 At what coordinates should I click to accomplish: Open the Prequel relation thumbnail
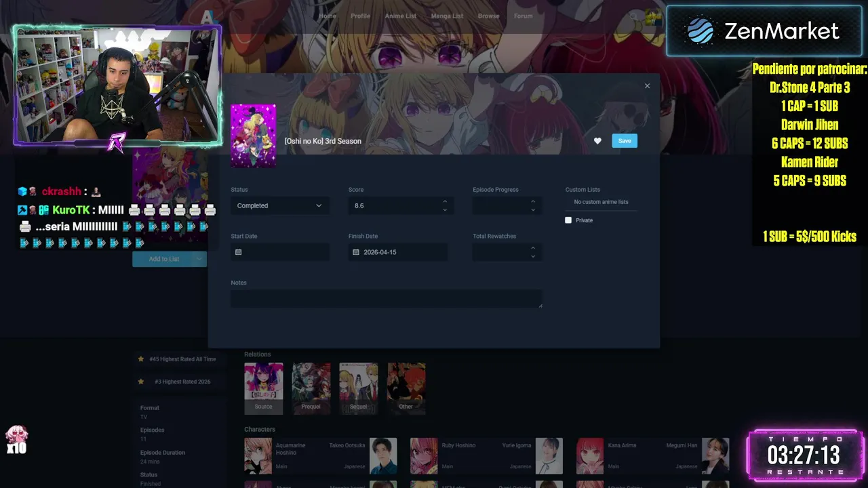coord(311,388)
